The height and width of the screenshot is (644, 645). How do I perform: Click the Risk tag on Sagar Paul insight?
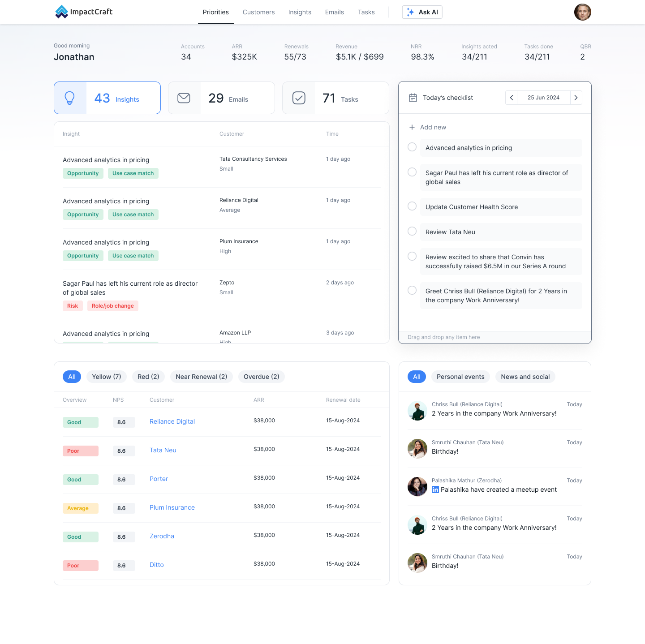tap(73, 306)
